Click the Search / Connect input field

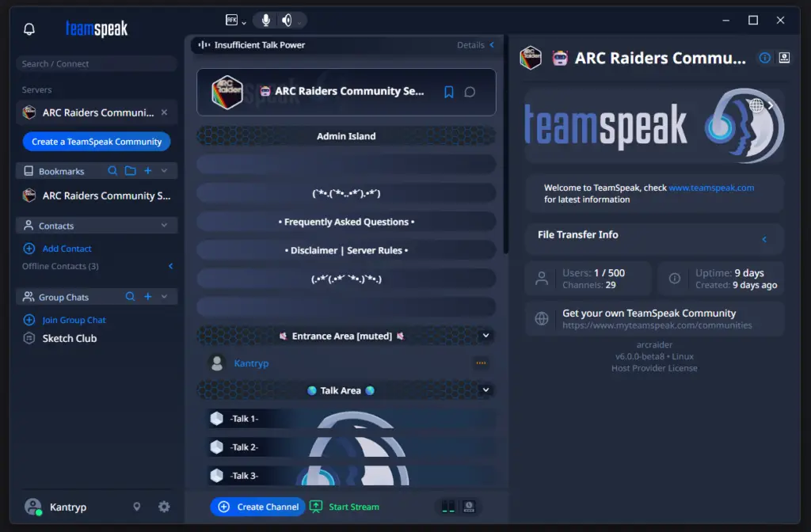(x=95, y=63)
